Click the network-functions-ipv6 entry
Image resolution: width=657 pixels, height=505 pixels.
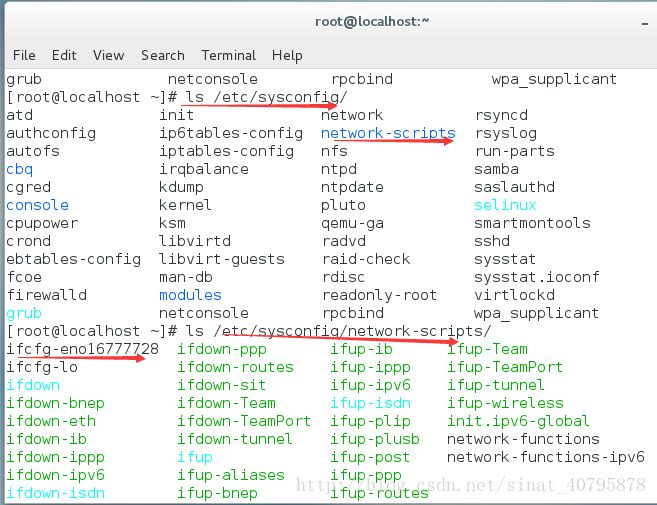545,457
